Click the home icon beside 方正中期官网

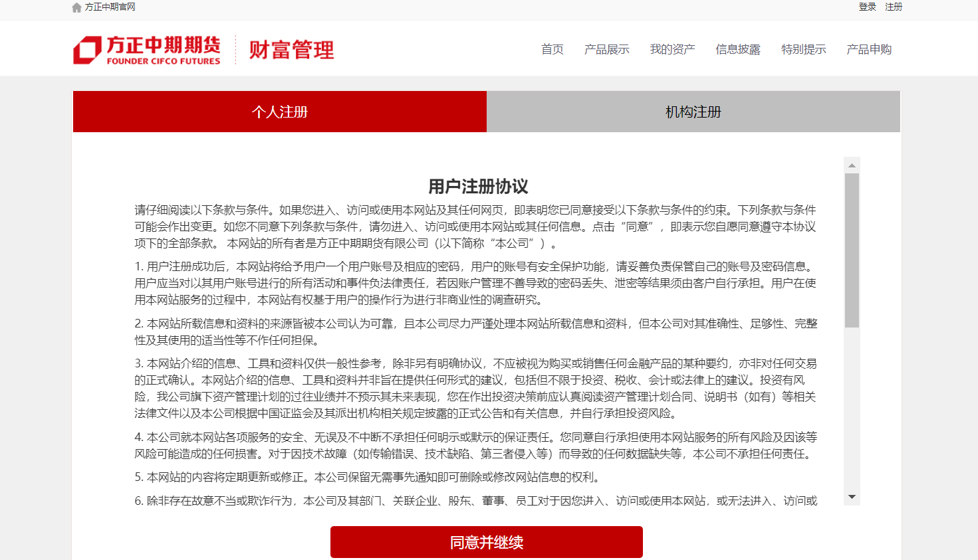(76, 7)
